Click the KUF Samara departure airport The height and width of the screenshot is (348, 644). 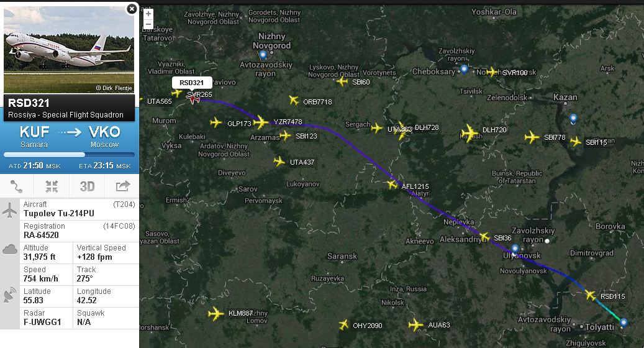(34, 137)
